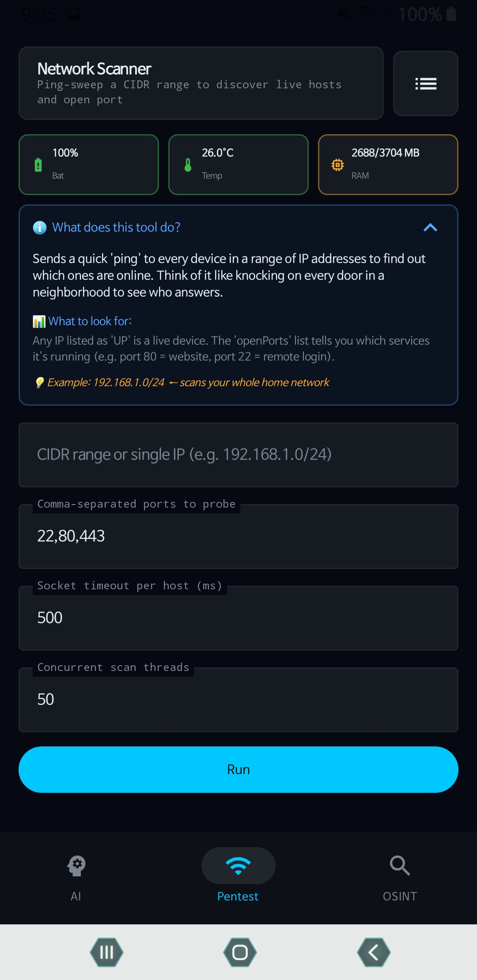Edit the socket timeout field
This screenshot has width=477, height=980.
tap(238, 618)
